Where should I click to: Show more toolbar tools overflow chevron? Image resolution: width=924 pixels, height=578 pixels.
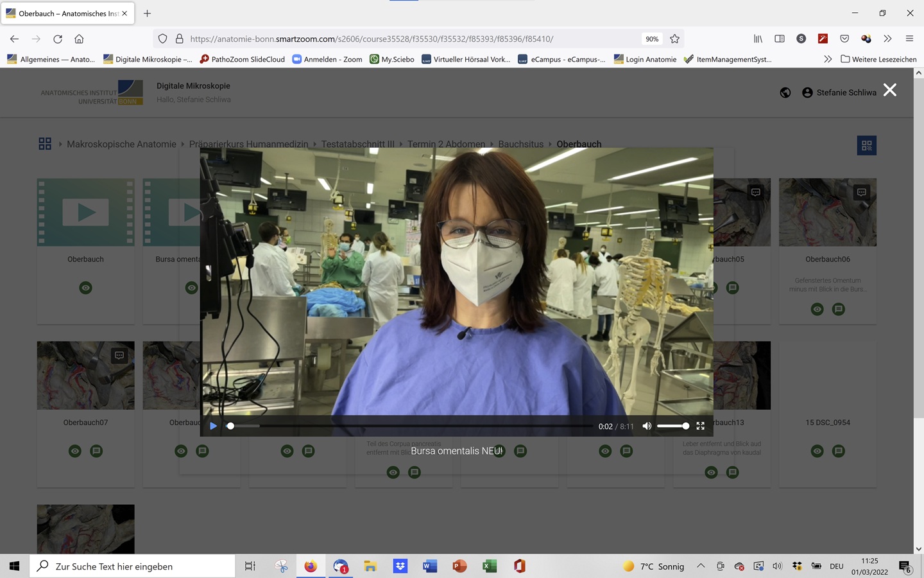pos(887,39)
